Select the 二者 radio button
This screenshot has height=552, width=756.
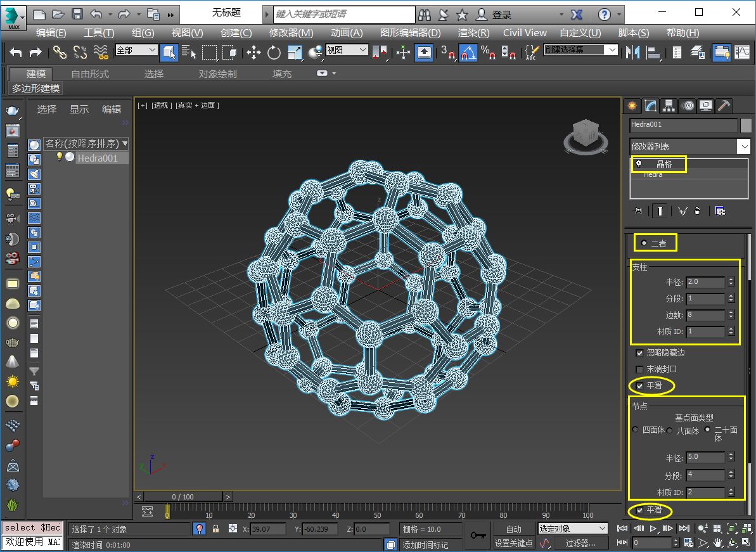pos(644,243)
